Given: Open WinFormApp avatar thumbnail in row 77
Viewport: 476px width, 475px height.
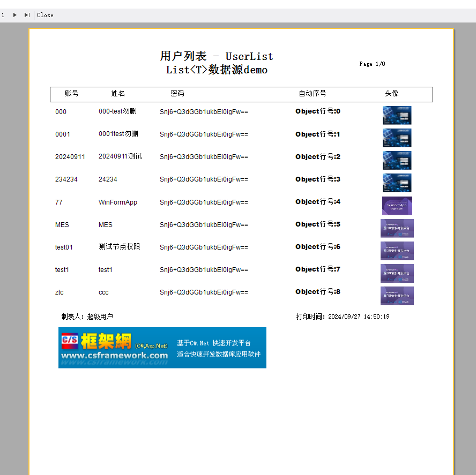Looking at the screenshot, I should 397,205.
